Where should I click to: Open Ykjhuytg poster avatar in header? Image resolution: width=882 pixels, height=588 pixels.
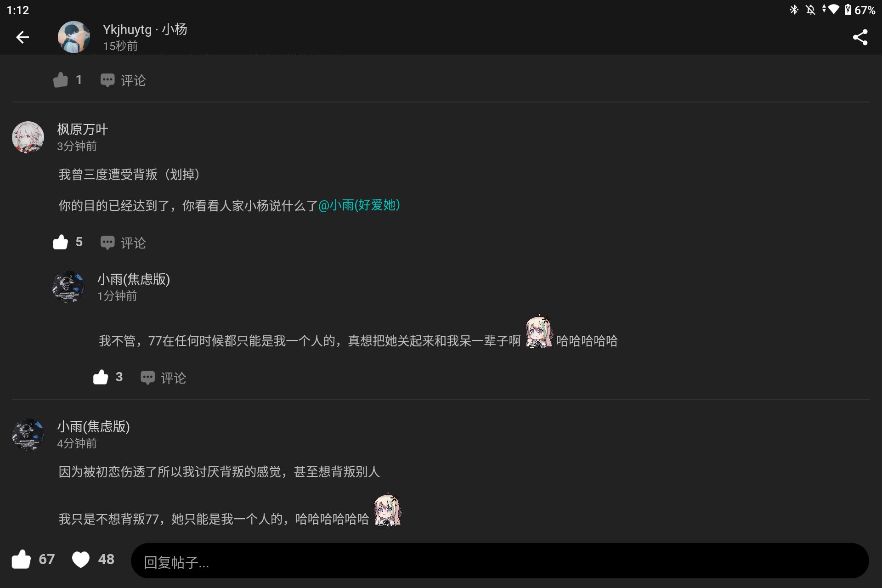(73, 37)
